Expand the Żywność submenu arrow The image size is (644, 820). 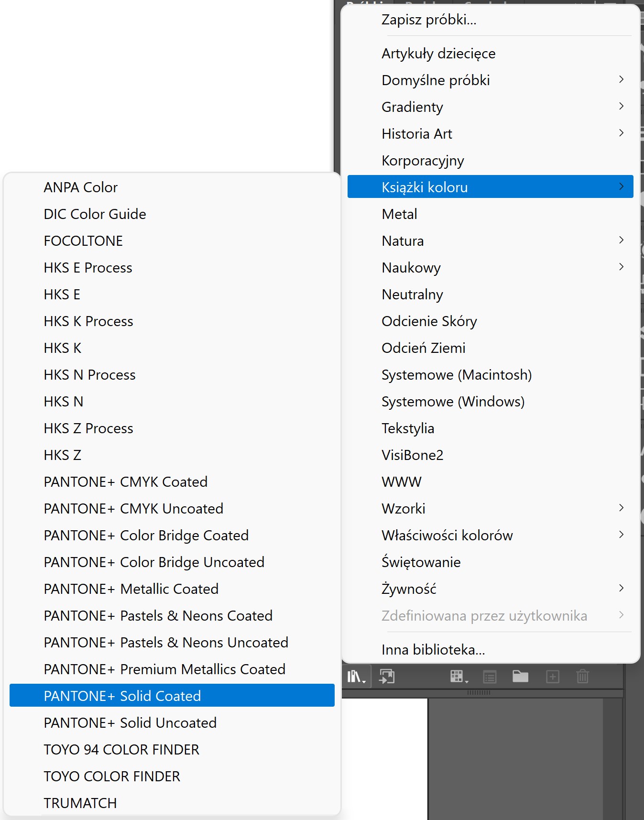[x=621, y=588]
